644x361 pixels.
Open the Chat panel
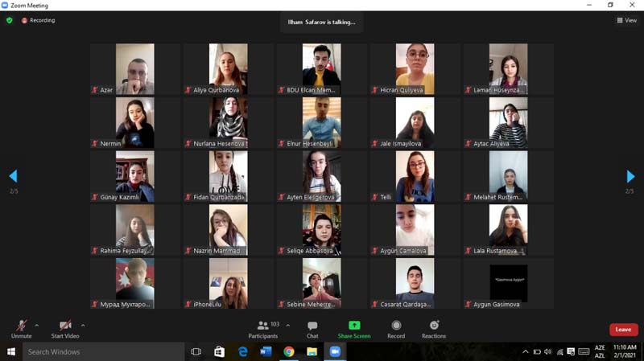[x=312, y=326]
